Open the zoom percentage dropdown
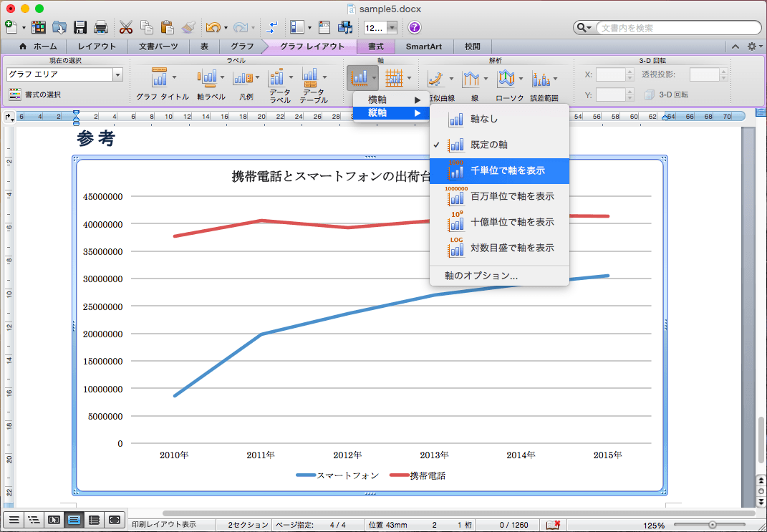 point(392,28)
